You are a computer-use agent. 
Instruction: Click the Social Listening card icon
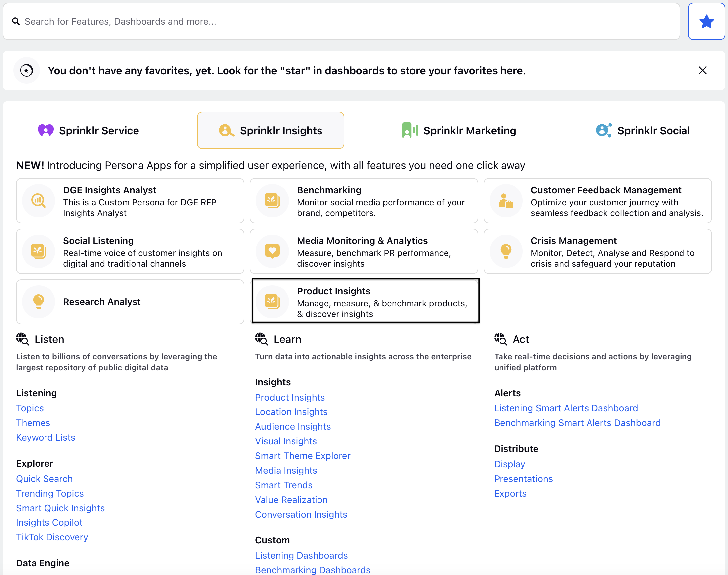[39, 251]
